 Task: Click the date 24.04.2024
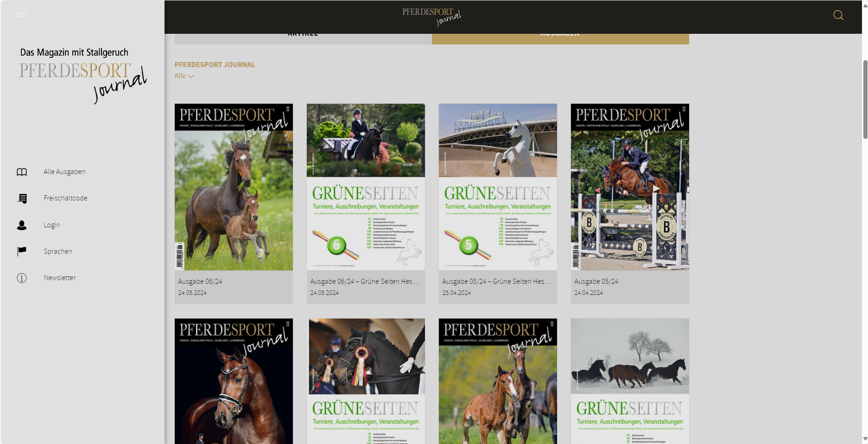pyautogui.click(x=589, y=293)
